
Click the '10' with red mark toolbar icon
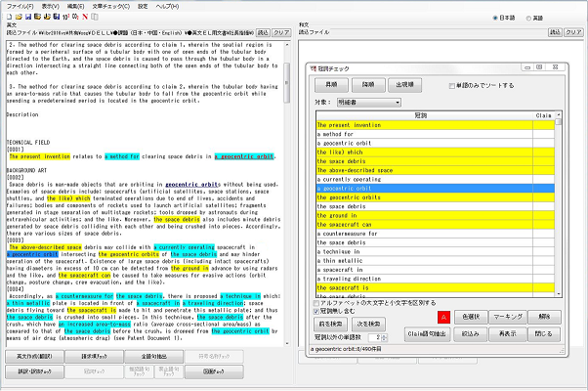pyautogui.click(x=65, y=17)
